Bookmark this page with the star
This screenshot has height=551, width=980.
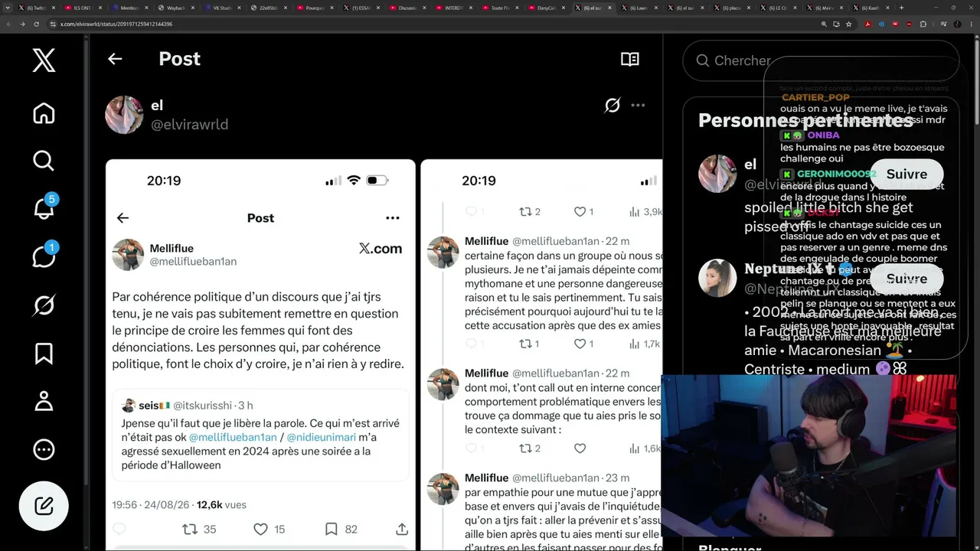848,24
